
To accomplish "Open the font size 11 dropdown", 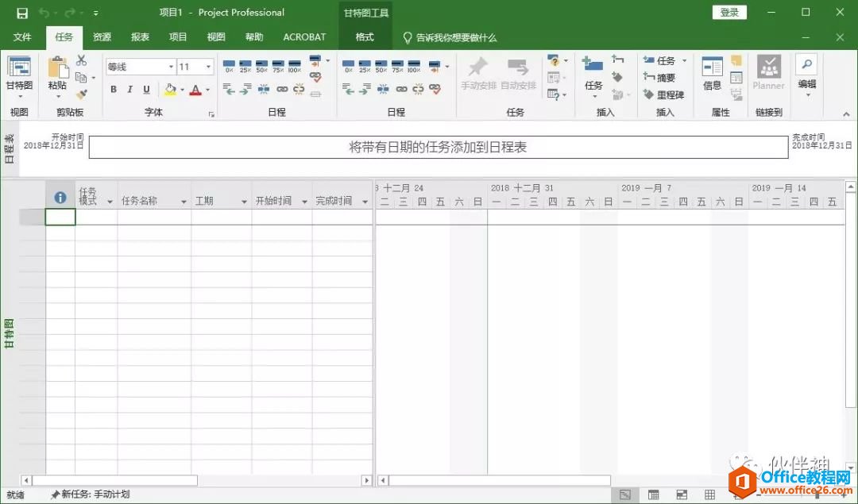I will coord(208,67).
